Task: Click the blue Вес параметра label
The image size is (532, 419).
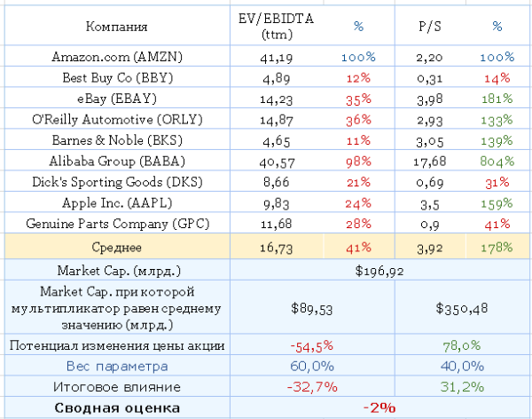Action: tap(119, 367)
